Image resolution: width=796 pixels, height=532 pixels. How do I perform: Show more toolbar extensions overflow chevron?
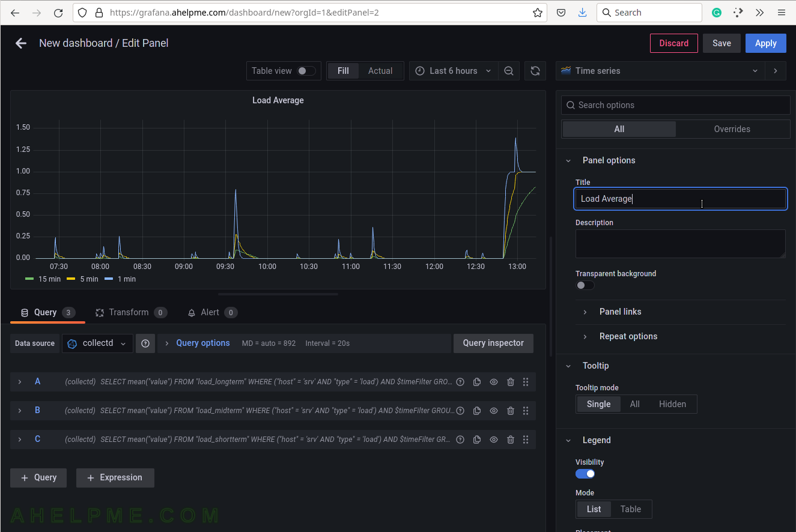760,13
